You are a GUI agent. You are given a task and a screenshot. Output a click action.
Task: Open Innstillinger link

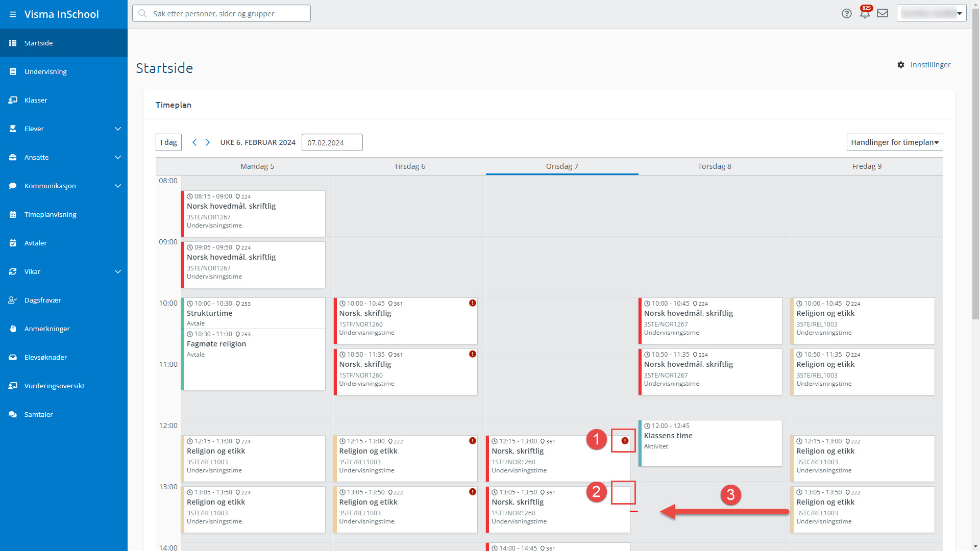pos(930,65)
